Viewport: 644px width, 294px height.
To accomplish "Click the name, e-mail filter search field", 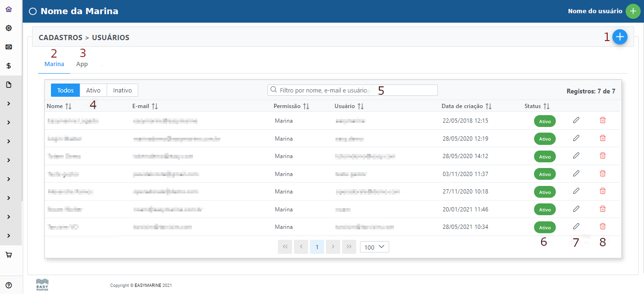I will coord(354,90).
